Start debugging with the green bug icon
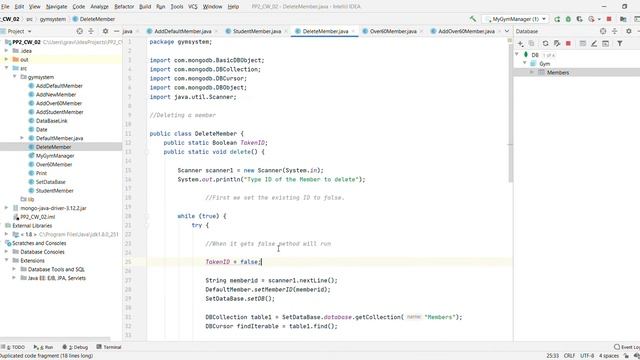640x360 pixels. 568,19
